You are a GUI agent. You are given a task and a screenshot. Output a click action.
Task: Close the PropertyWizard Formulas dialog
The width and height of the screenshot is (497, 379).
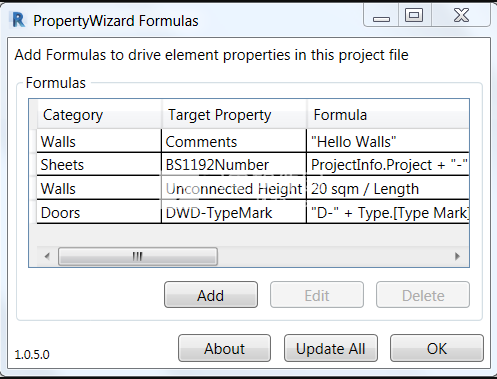pos(461,15)
